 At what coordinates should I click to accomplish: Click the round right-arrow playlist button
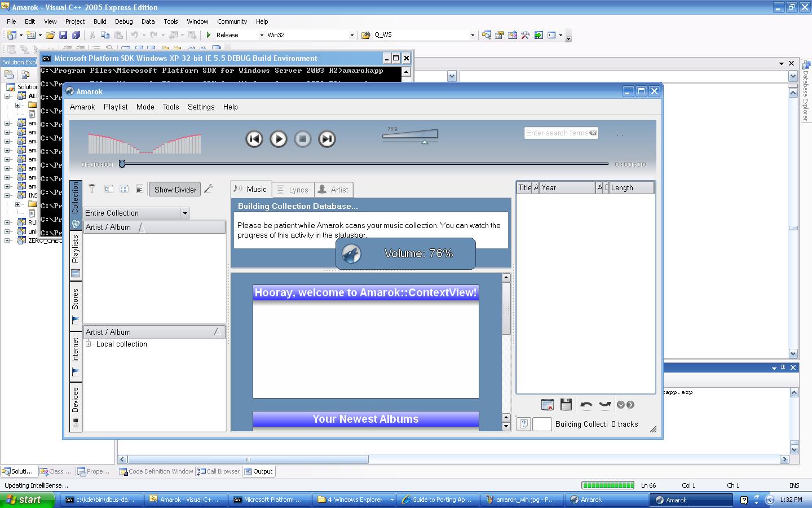pyautogui.click(x=630, y=405)
